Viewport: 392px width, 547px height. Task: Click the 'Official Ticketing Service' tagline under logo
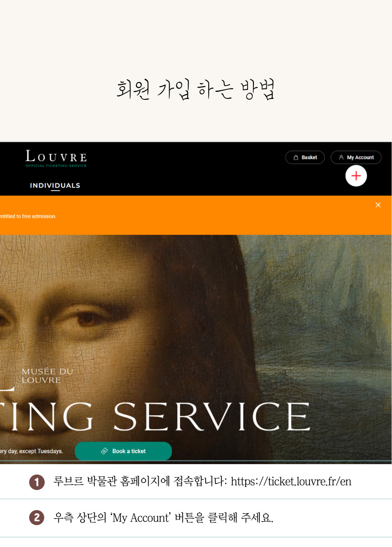click(56, 166)
